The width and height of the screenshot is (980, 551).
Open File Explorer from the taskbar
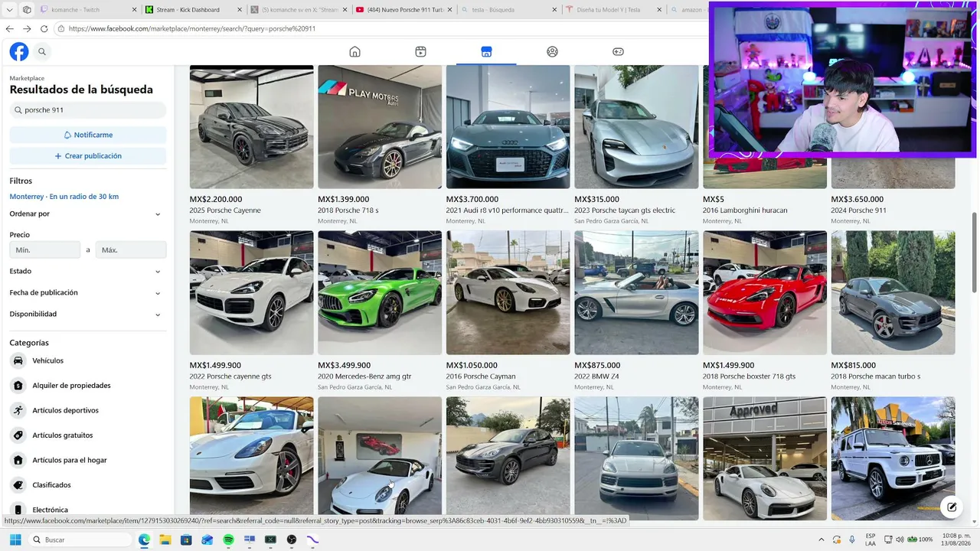(165, 540)
